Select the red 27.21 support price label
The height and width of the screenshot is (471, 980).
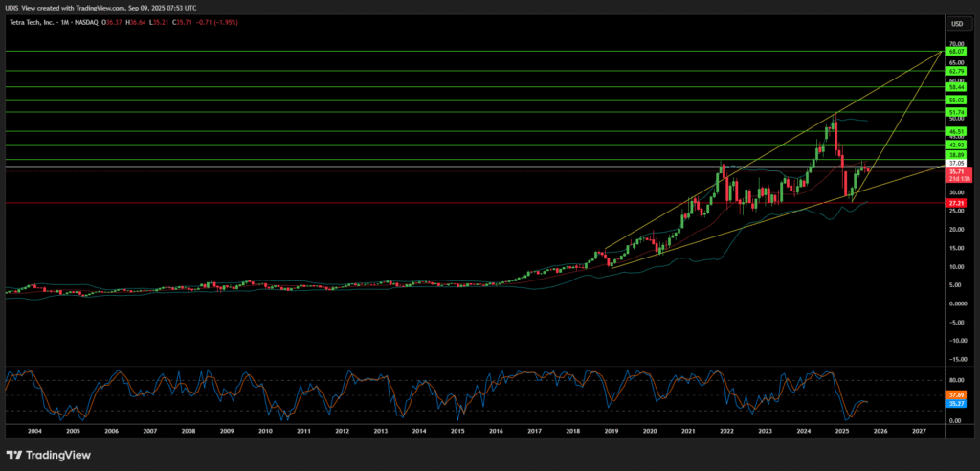[x=955, y=203]
